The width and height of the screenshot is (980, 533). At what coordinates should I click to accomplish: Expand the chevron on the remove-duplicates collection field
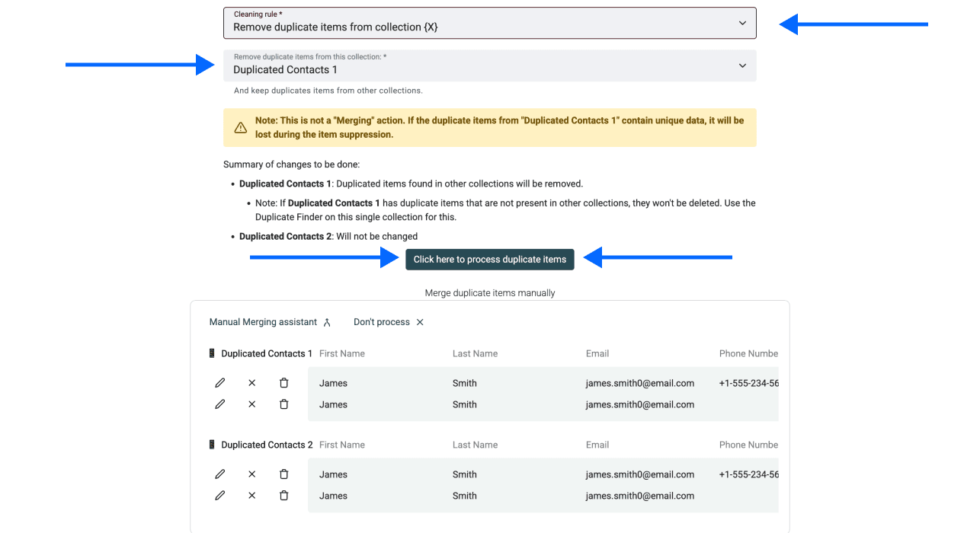click(x=741, y=65)
